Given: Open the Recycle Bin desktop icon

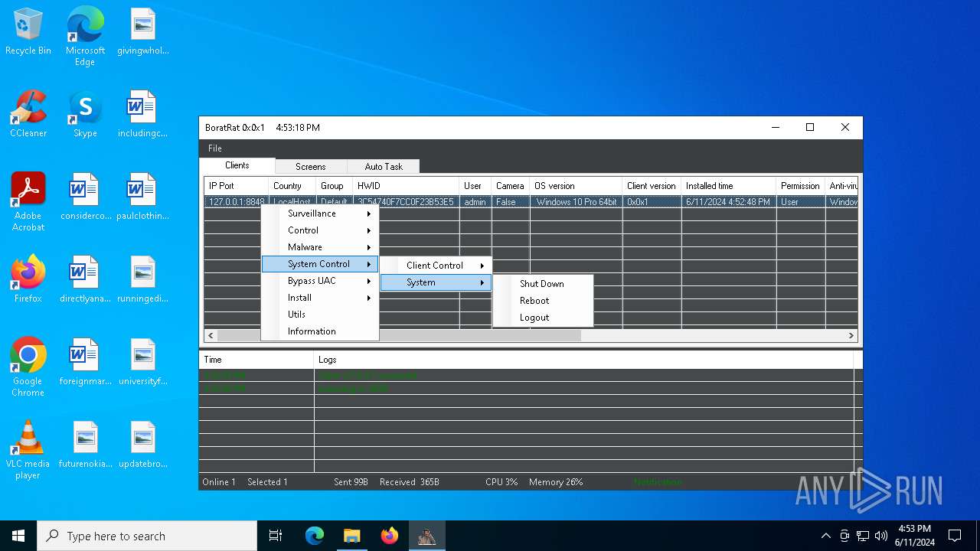Looking at the screenshot, I should (x=28, y=32).
